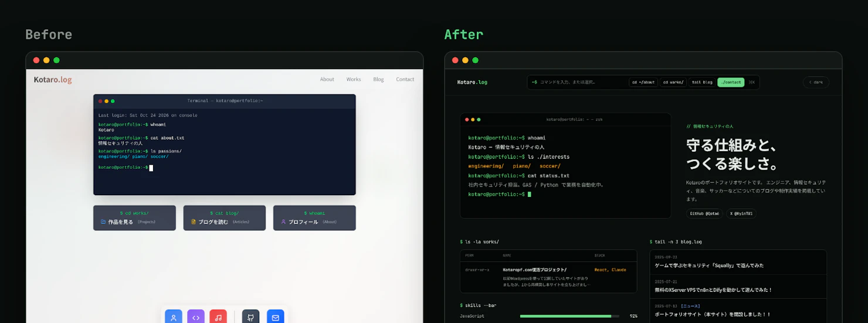Screen dimensions: 868x323
Task: Click the JavaScript 92% skill bar
Action: (x=569, y=316)
